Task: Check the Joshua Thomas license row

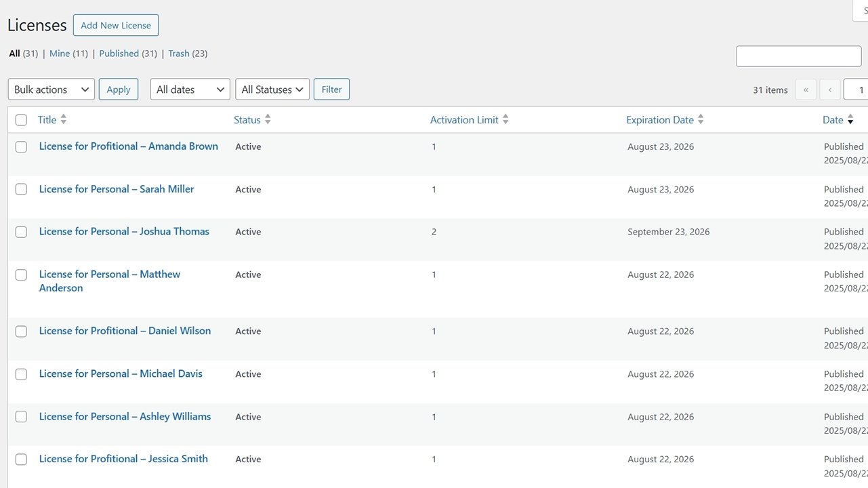Action: (x=21, y=232)
